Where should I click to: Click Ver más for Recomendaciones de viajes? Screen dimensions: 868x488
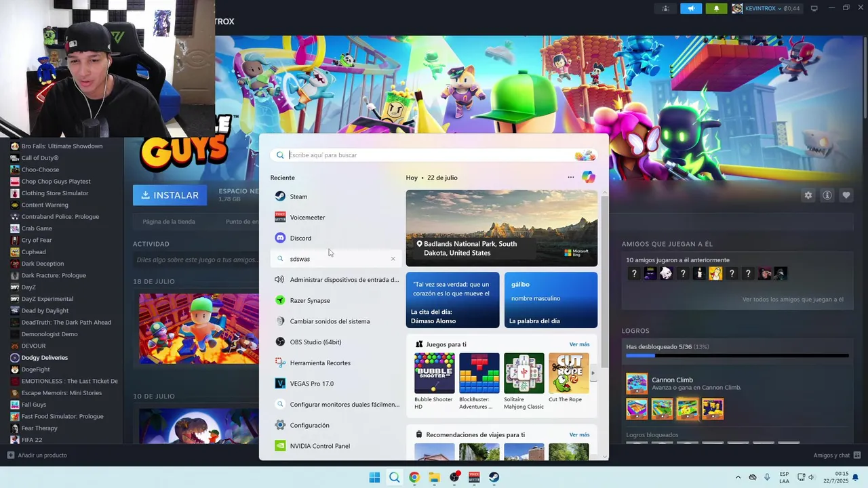579,434
